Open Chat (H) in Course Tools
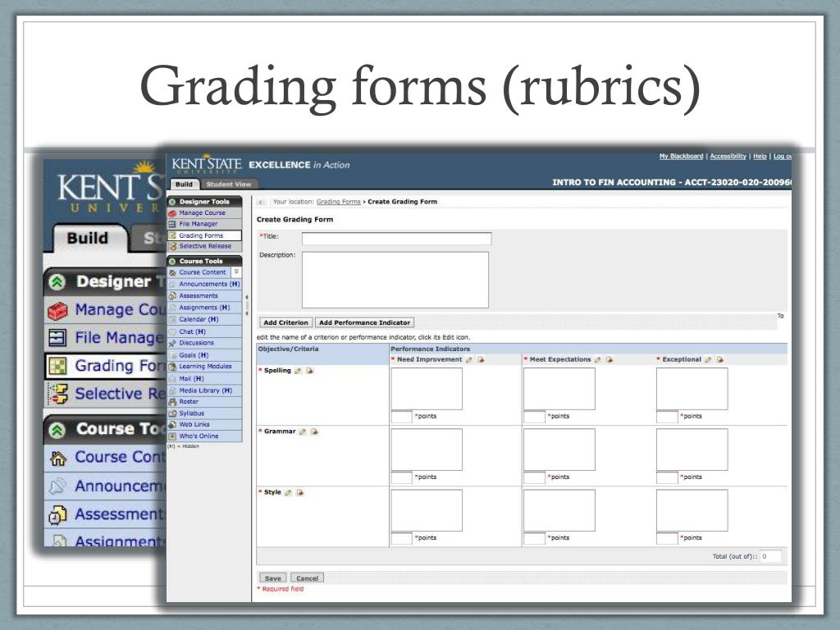840x630 pixels. [x=192, y=331]
